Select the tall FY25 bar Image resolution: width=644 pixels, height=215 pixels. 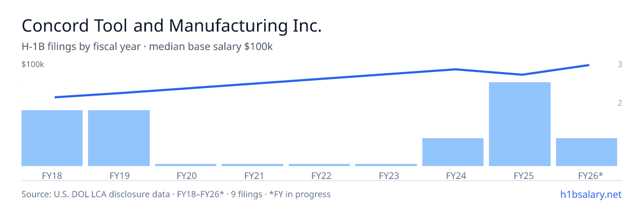(519, 124)
